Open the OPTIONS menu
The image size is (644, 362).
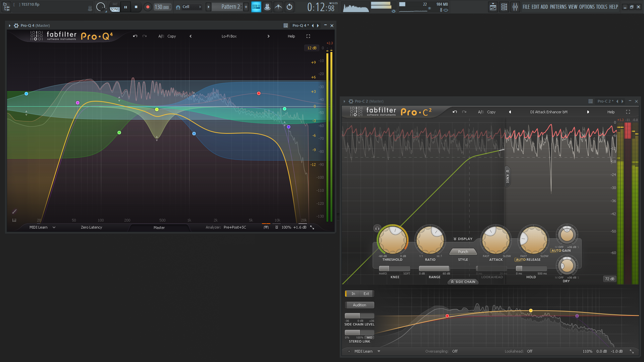587,7
